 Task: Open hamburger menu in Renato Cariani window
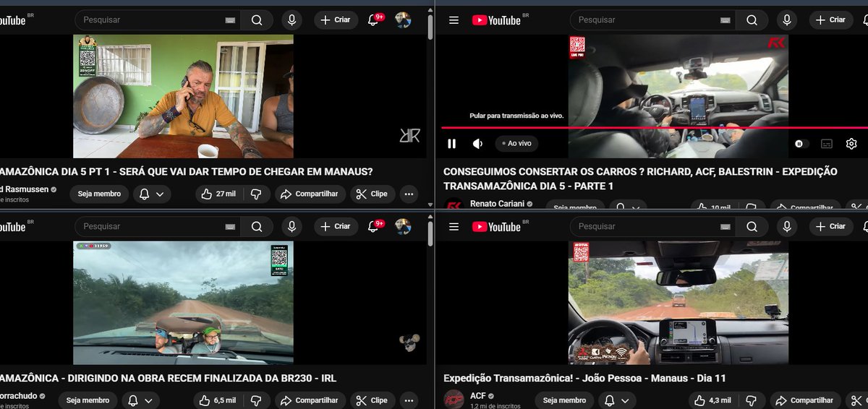click(454, 20)
